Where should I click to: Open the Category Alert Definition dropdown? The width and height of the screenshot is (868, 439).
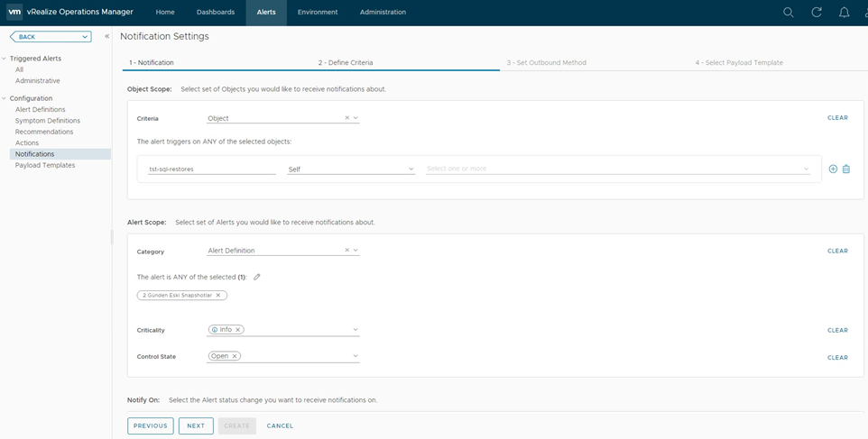tap(356, 251)
